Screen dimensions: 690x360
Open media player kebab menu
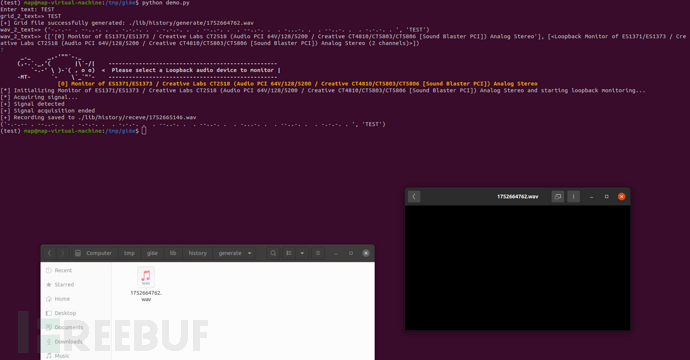point(573,197)
